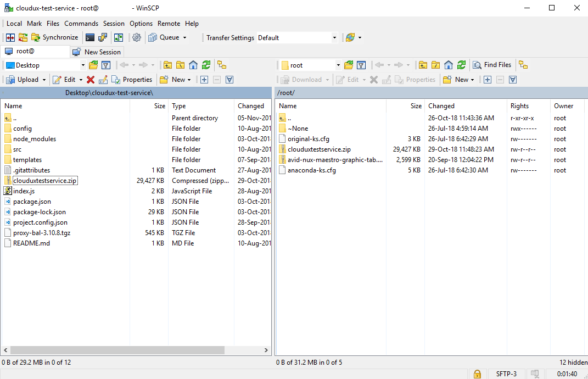
Task: Open the Local menu
Action: (x=14, y=24)
